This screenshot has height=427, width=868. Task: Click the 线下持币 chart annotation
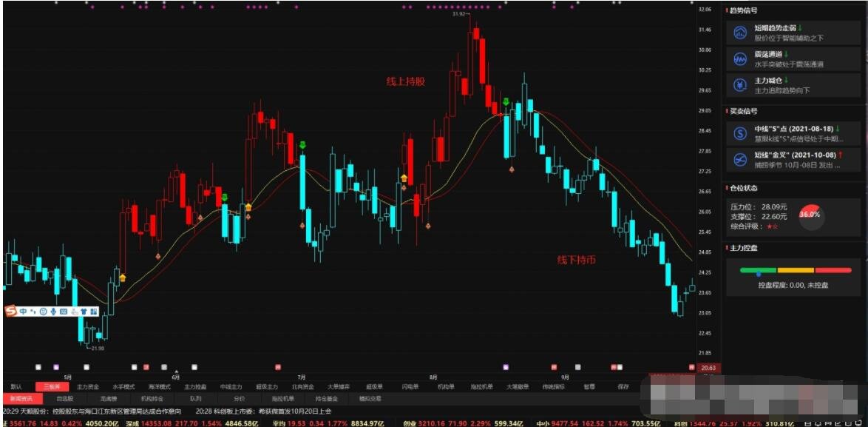tap(576, 259)
